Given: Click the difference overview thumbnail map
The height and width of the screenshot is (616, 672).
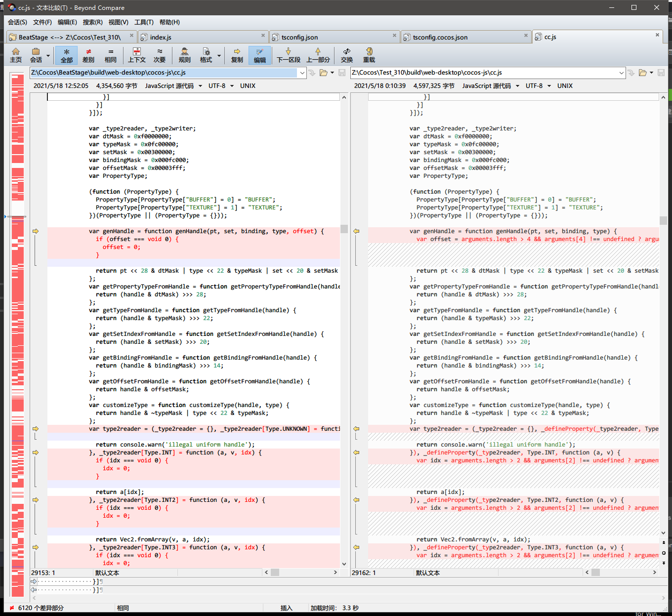Looking at the screenshot, I should coord(17,334).
